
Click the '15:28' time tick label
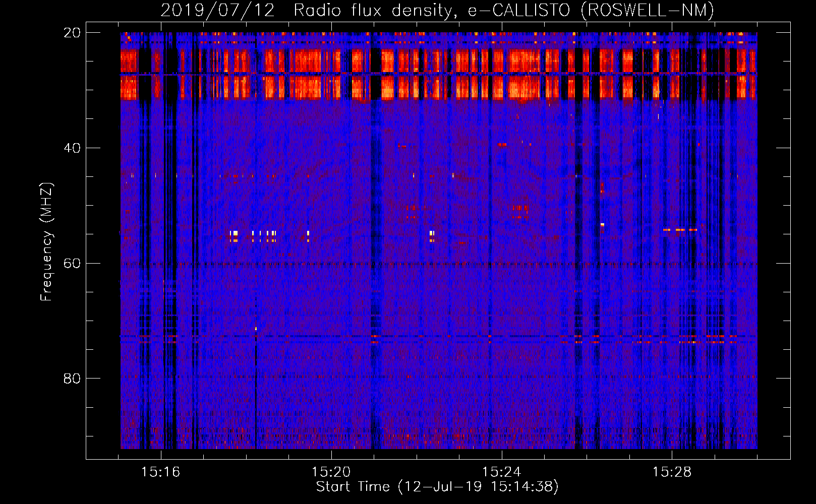pyautogui.click(x=672, y=472)
